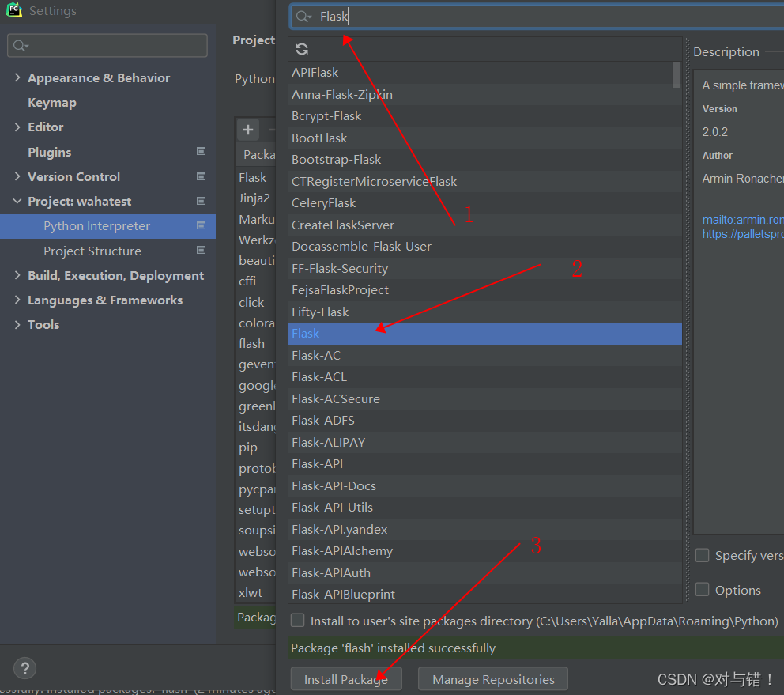The image size is (784, 695).
Task: Select APIFlask in available packages
Action: 485,73
